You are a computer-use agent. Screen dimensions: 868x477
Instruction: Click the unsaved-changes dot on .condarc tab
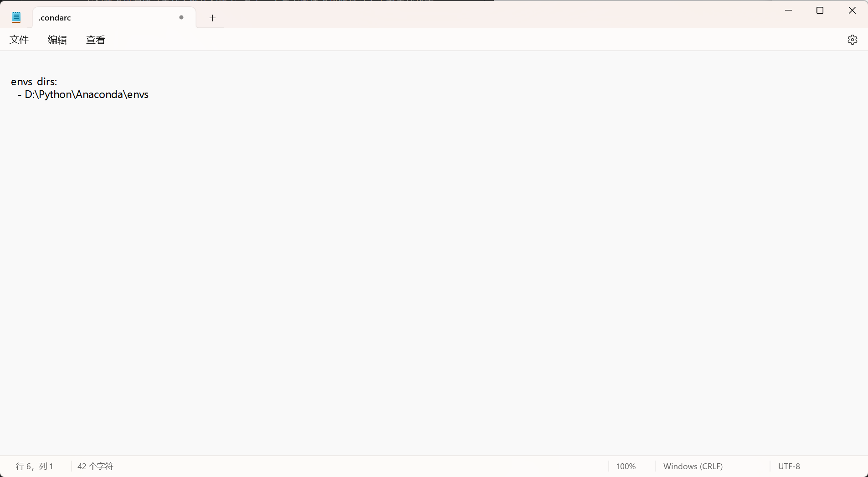pyautogui.click(x=181, y=17)
